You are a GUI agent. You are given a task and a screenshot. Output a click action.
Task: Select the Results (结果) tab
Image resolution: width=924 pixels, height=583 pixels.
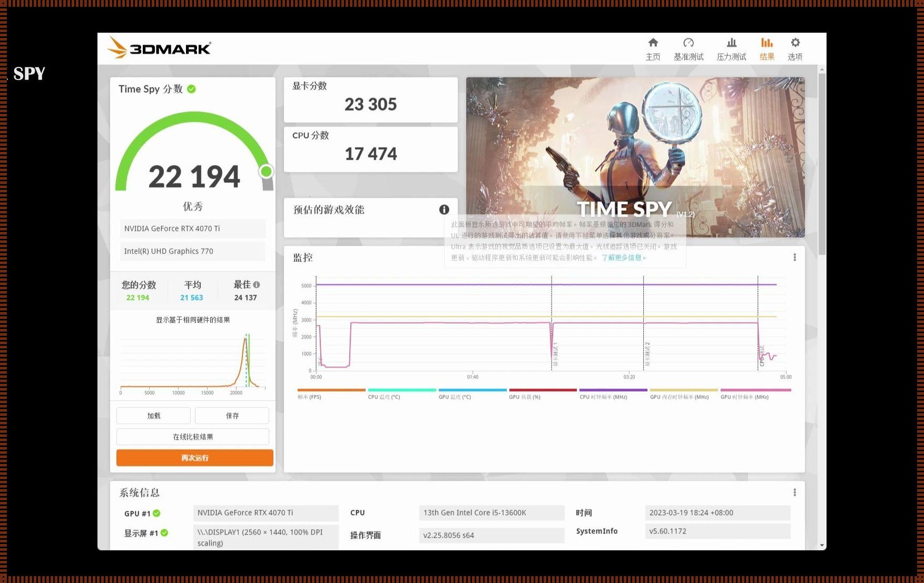(x=767, y=49)
